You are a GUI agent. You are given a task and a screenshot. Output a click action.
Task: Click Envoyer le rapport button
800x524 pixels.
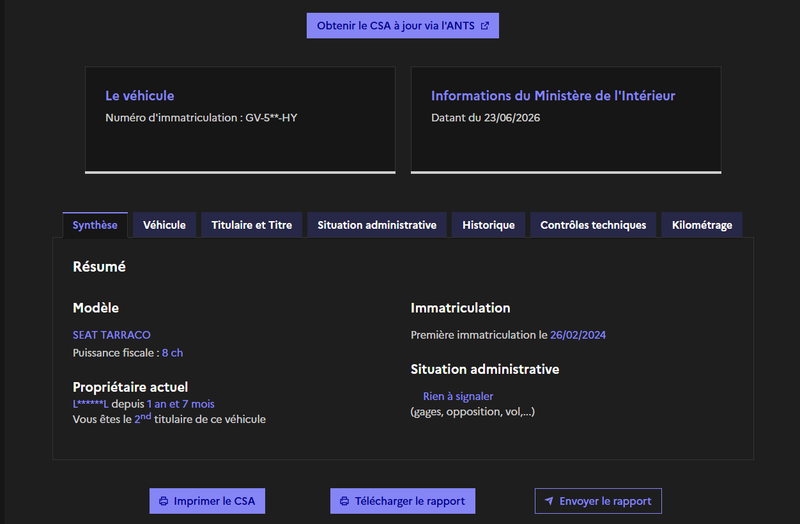tap(598, 501)
